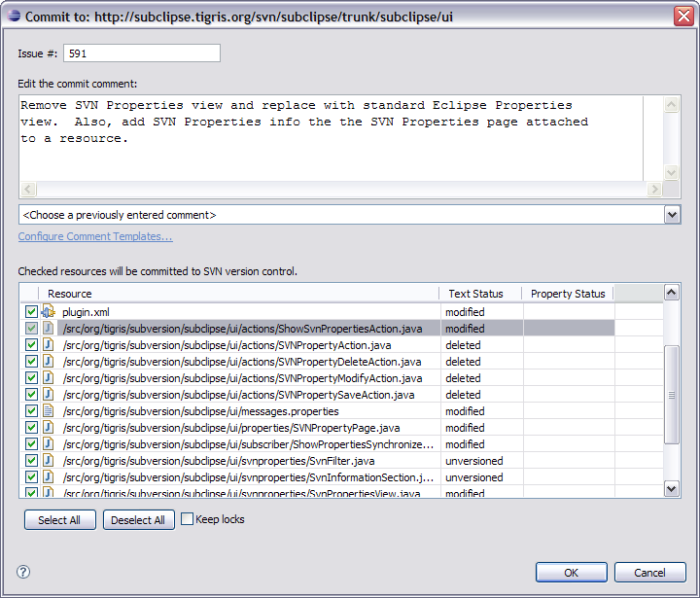Click Java icon for SVNPropertyModifyAction.java
700x598 pixels.
49,378
